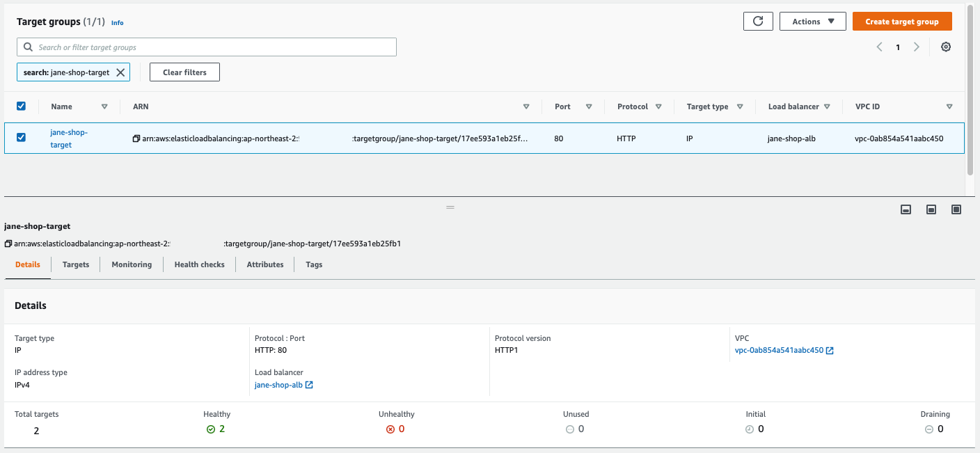The width and height of the screenshot is (980, 453).
Task: Copy ARN icon in detail pane header
Action: coord(8,244)
